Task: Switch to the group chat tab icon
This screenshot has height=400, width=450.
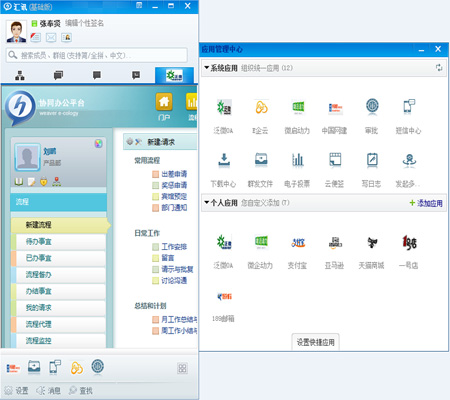Action: (58, 75)
